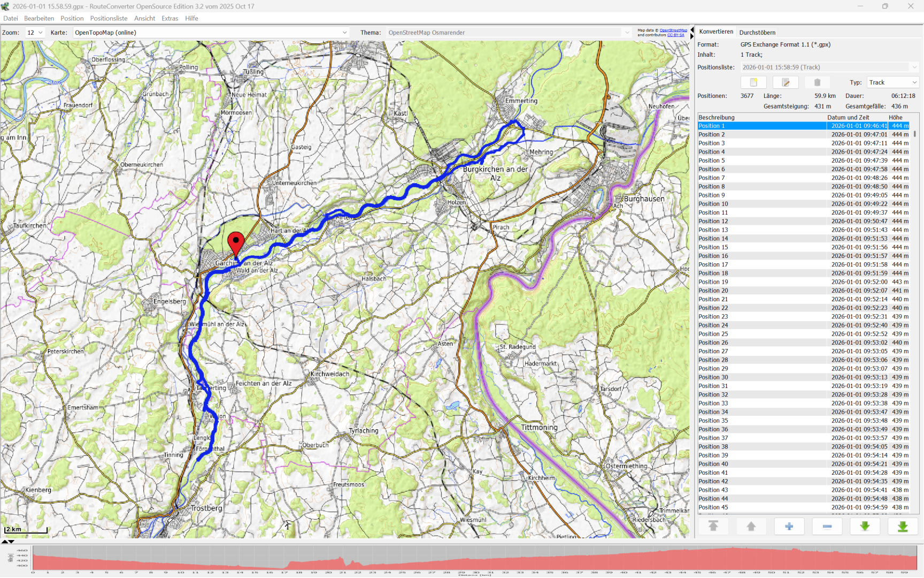Rename the current position list
The width and height of the screenshot is (924, 578).
tap(786, 82)
